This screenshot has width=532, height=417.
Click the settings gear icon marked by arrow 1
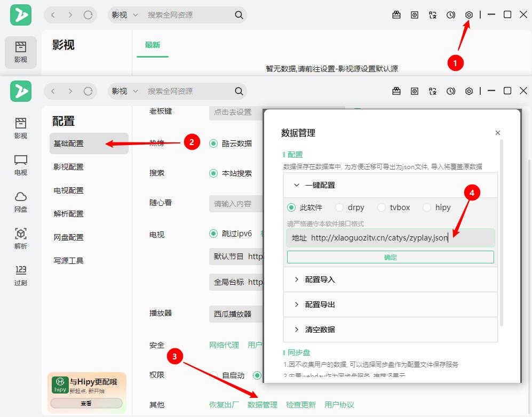[x=469, y=15]
